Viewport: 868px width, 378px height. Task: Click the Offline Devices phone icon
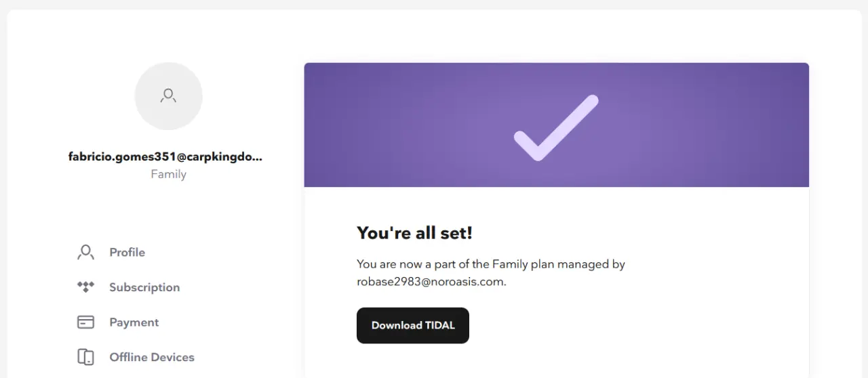pyautogui.click(x=85, y=357)
